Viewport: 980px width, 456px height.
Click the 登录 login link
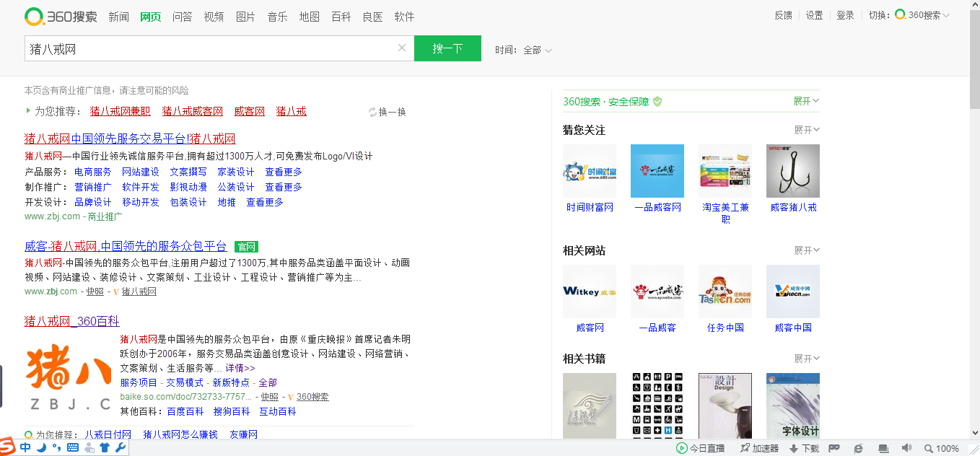click(845, 15)
